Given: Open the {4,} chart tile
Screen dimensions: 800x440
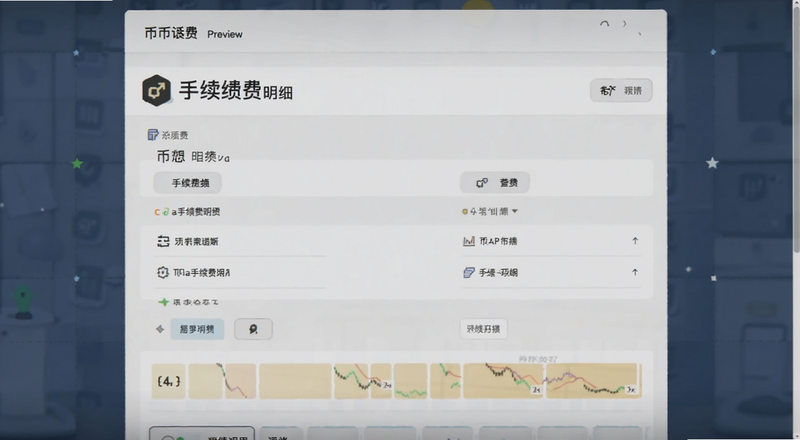Looking at the screenshot, I should (x=168, y=381).
